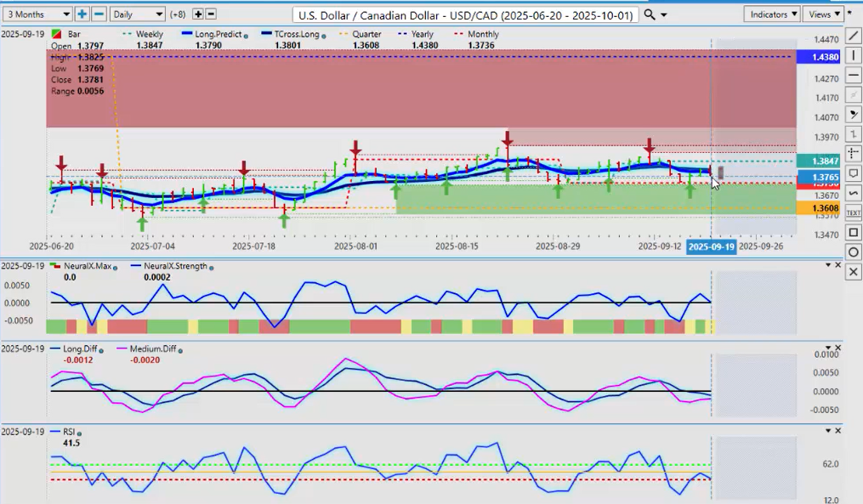The height and width of the screenshot is (504, 863).
Task: Click the highlighted 2025-09-19 date marker
Action: (711, 246)
